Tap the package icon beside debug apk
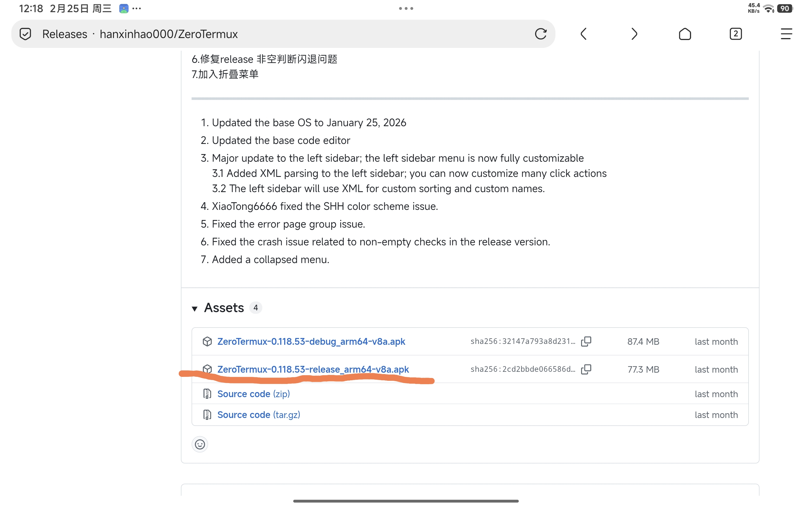 coord(207,341)
